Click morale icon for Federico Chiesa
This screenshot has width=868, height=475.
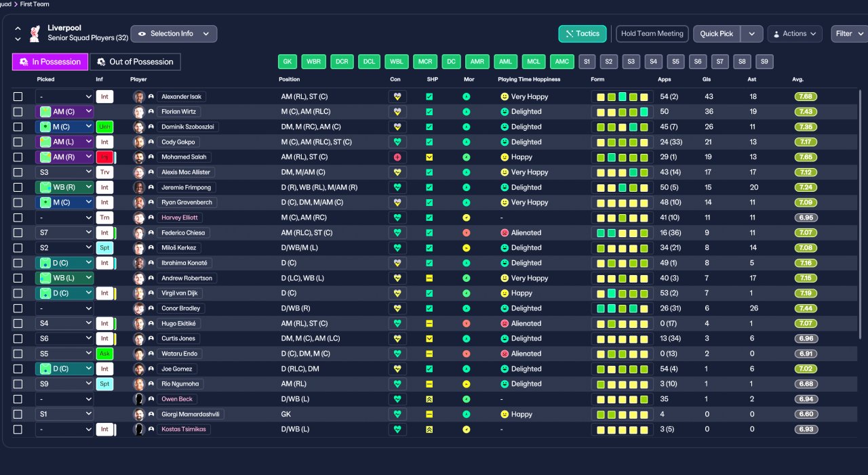coord(467,233)
